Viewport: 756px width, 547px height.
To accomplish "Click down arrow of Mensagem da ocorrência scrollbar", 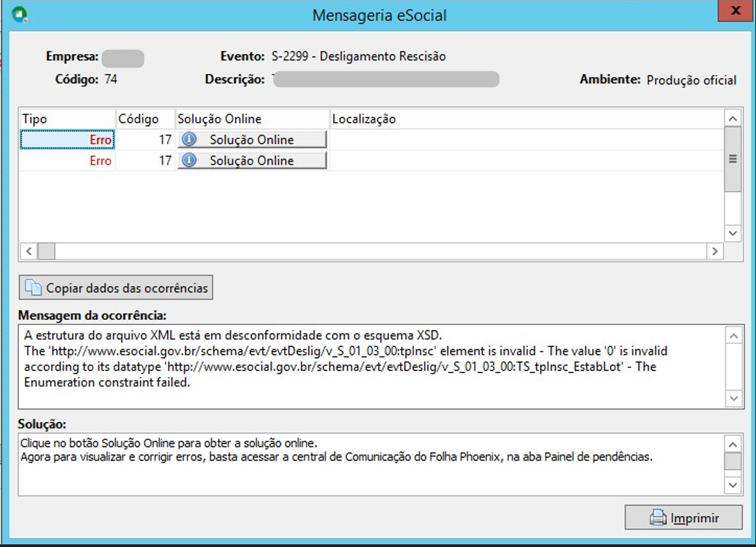I will pyautogui.click(x=734, y=398).
